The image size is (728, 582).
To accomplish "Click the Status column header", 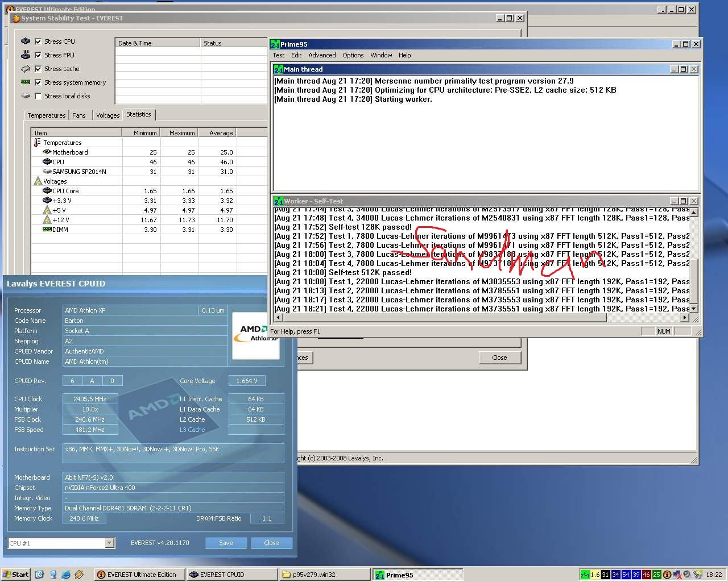I will tap(234, 43).
